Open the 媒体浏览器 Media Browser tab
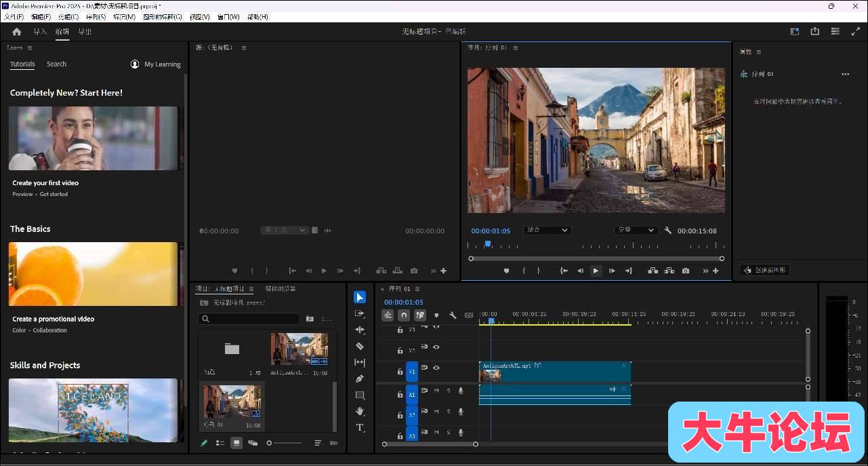 (x=281, y=289)
